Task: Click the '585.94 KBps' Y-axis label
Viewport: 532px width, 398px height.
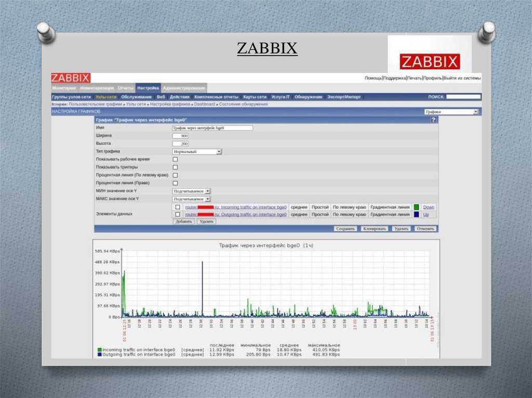Action: (x=108, y=251)
